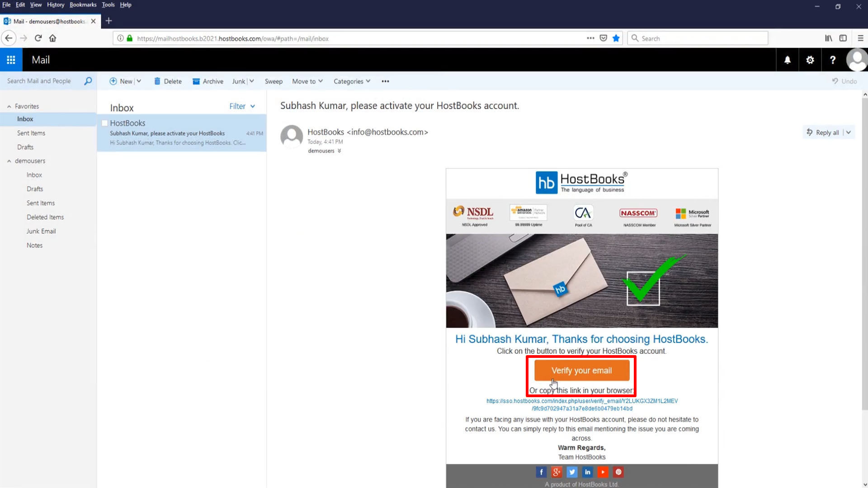The image size is (868, 488).
Task: Open a new browser tab
Action: coord(108,21)
